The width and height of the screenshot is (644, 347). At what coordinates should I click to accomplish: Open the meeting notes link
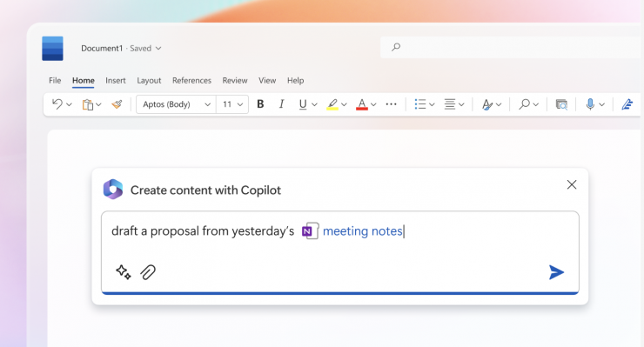pyautogui.click(x=362, y=231)
